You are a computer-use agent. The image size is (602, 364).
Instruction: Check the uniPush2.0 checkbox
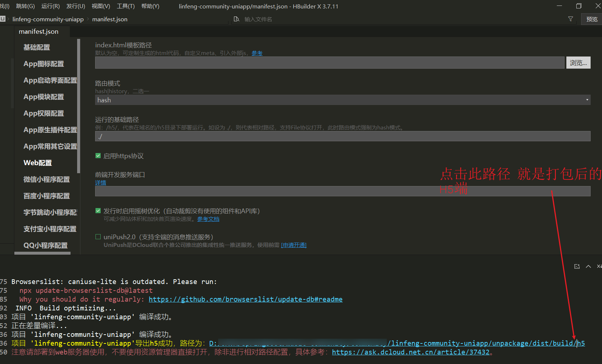pos(98,237)
